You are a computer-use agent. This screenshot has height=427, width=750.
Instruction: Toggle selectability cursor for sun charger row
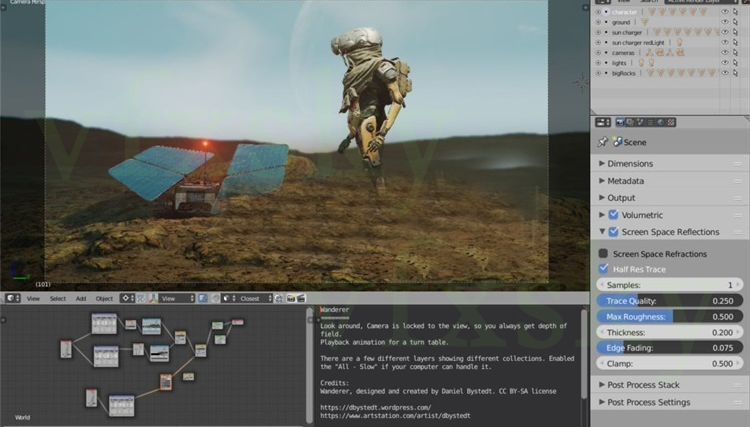pyautogui.click(x=735, y=32)
